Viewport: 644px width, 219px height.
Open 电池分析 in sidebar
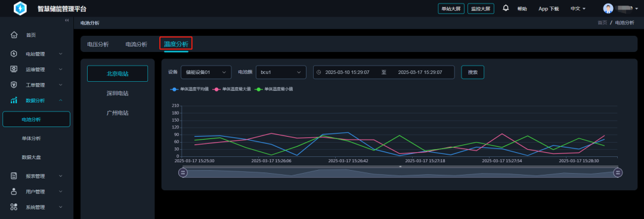tap(36, 119)
